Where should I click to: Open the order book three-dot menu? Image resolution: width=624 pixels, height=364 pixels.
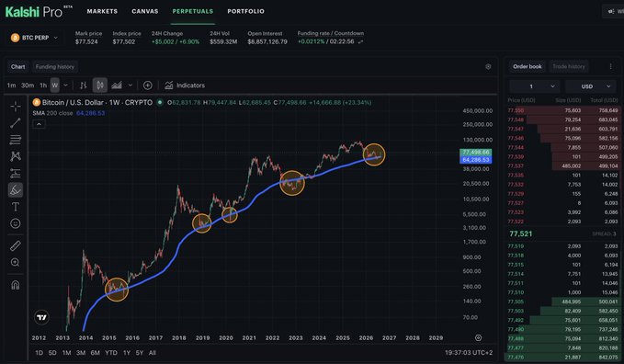[611, 66]
